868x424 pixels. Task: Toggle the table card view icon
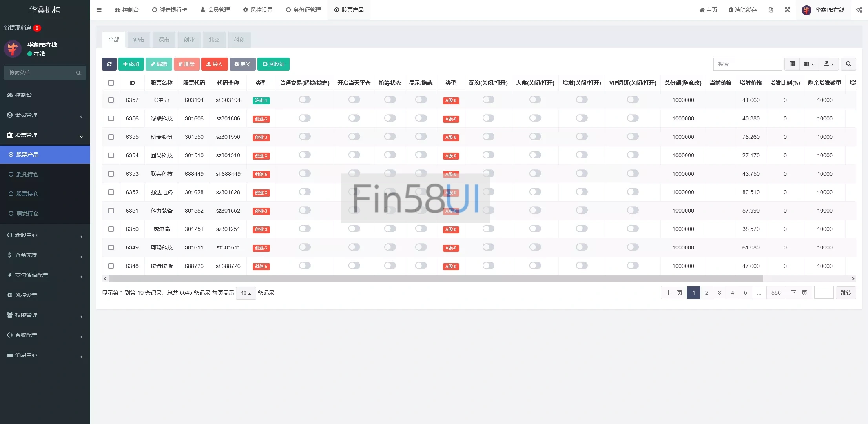pos(792,64)
